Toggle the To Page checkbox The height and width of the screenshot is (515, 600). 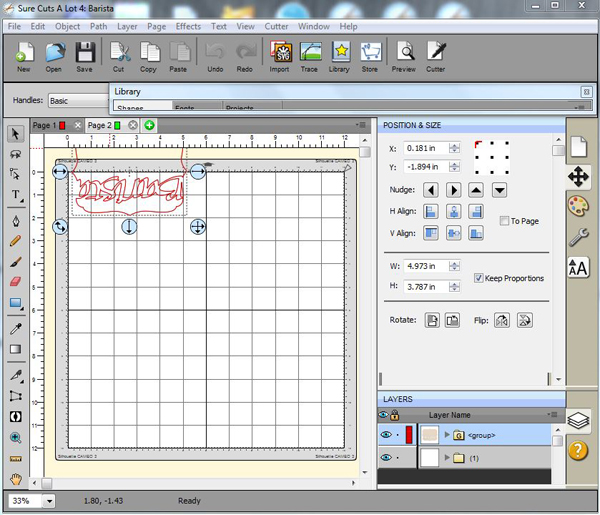click(504, 221)
